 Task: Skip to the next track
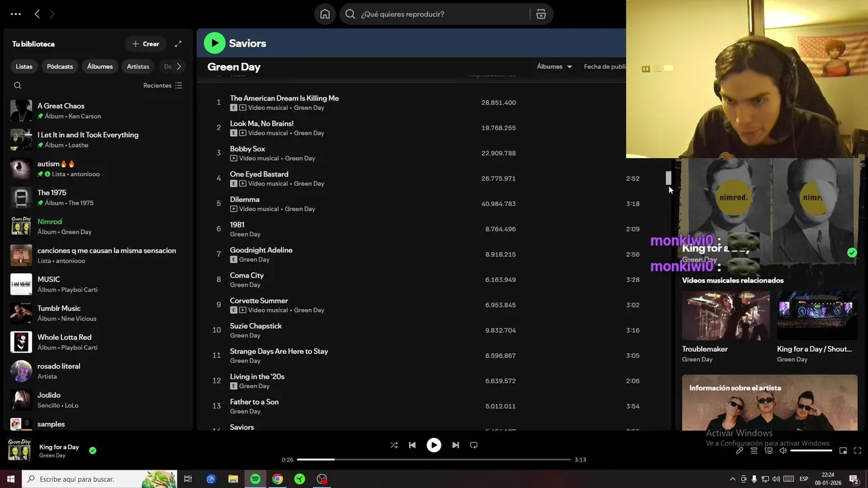[456, 445]
